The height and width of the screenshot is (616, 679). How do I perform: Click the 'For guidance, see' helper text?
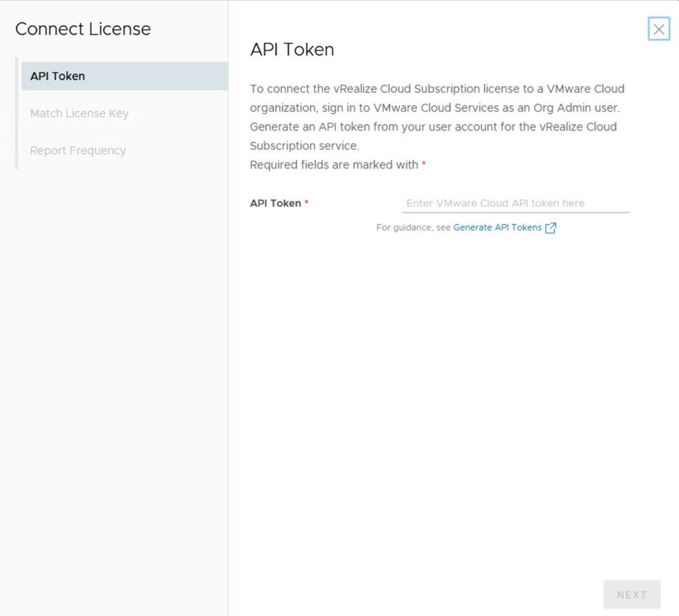point(413,227)
